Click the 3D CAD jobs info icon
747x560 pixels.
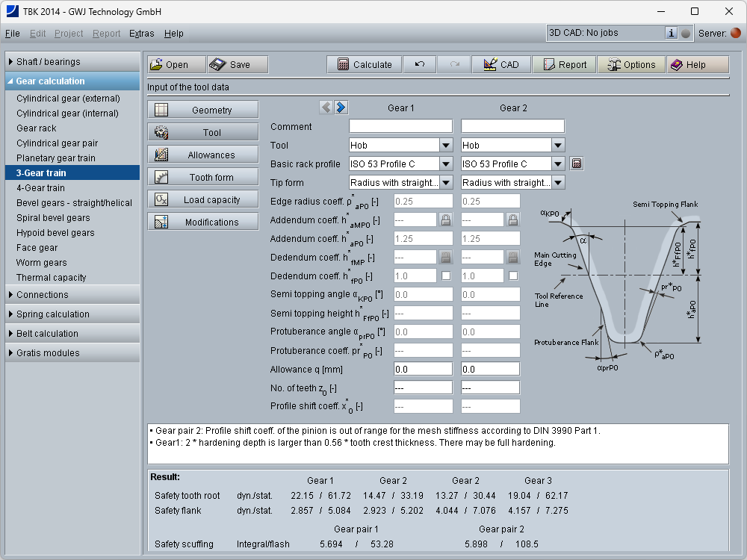[x=671, y=33]
